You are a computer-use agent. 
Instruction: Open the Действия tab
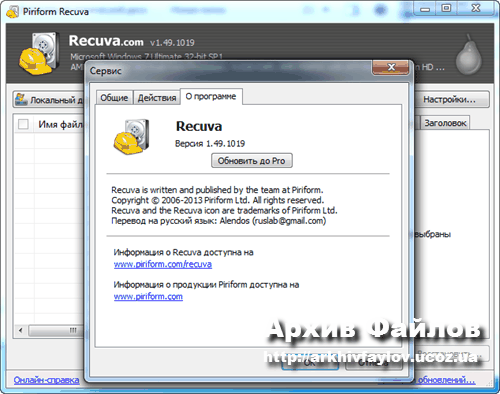157,98
